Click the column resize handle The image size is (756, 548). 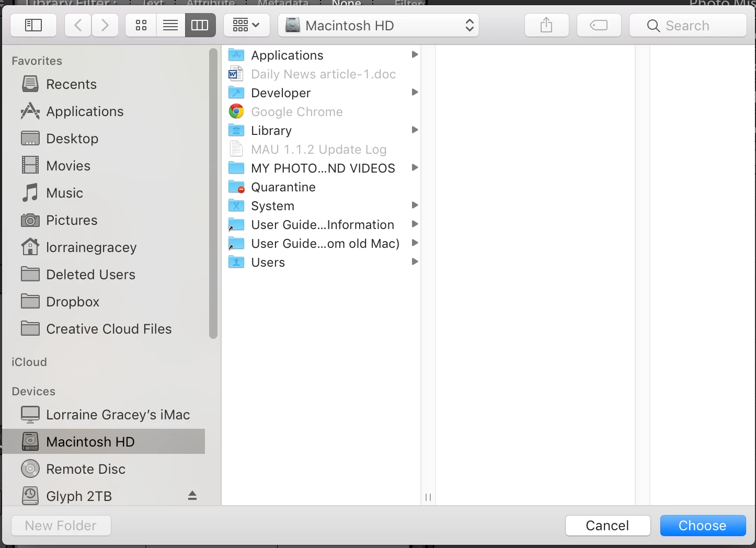428,497
